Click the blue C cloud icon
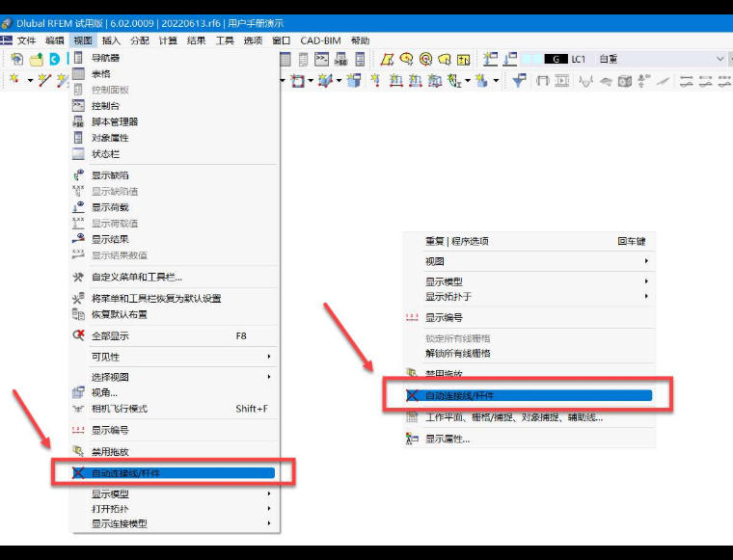This screenshot has width=733, height=560. pyautogui.click(x=55, y=60)
